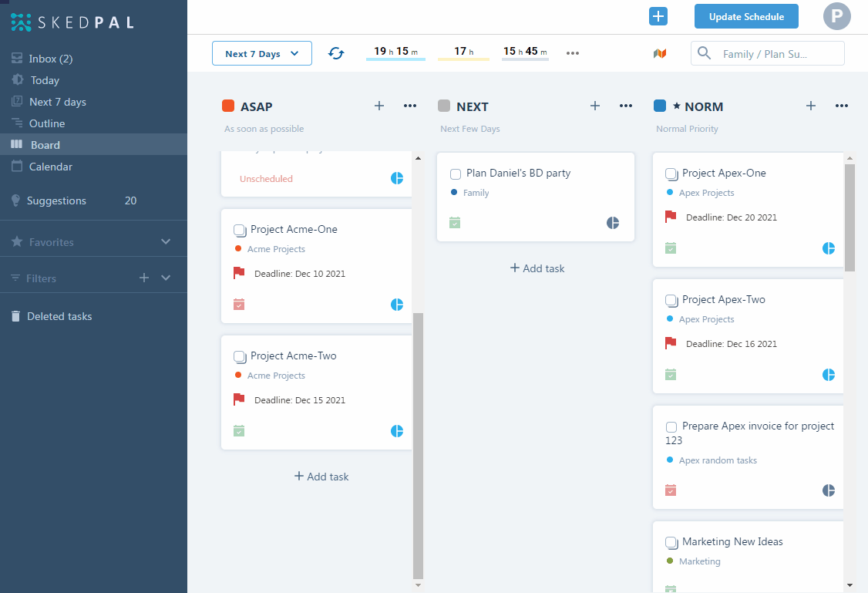Open Family project link on BD party card
This screenshot has width=868, height=593.
pyautogui.click(x=476, y=193)
